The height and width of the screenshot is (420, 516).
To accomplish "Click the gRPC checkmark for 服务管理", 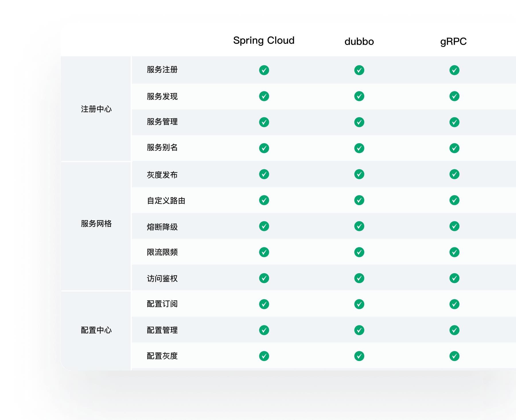I will [x=454, y=122].
